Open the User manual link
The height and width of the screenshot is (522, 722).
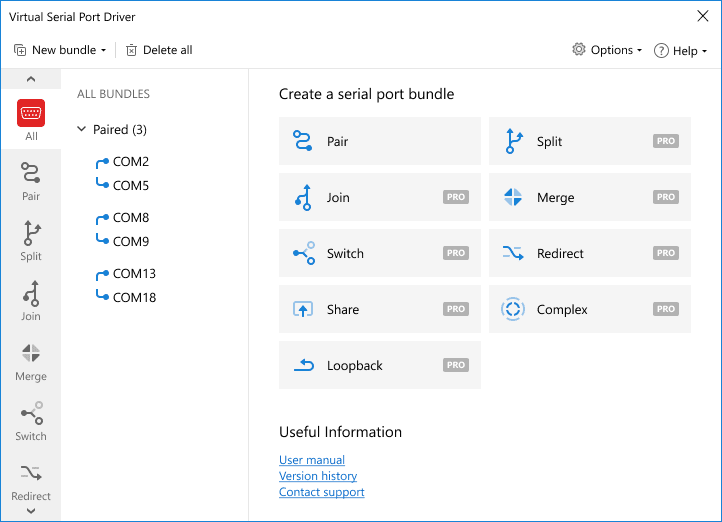[312, 460]
